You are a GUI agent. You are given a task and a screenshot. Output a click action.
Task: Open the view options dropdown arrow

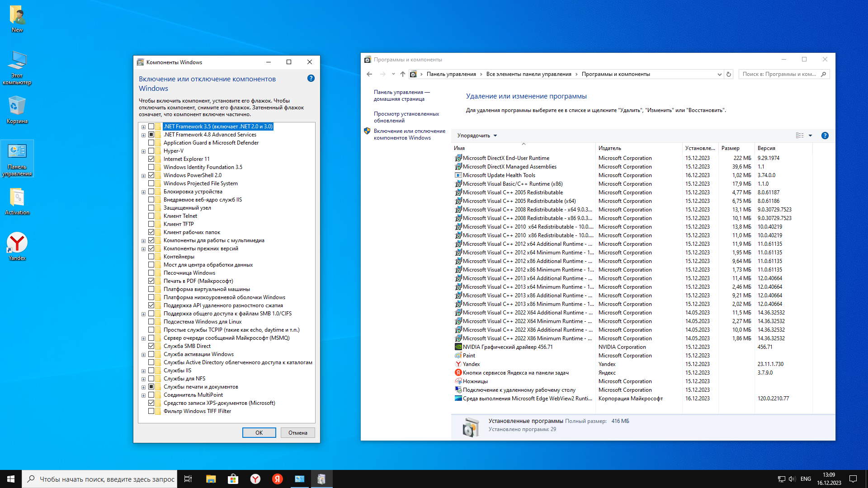click(810, 136)
